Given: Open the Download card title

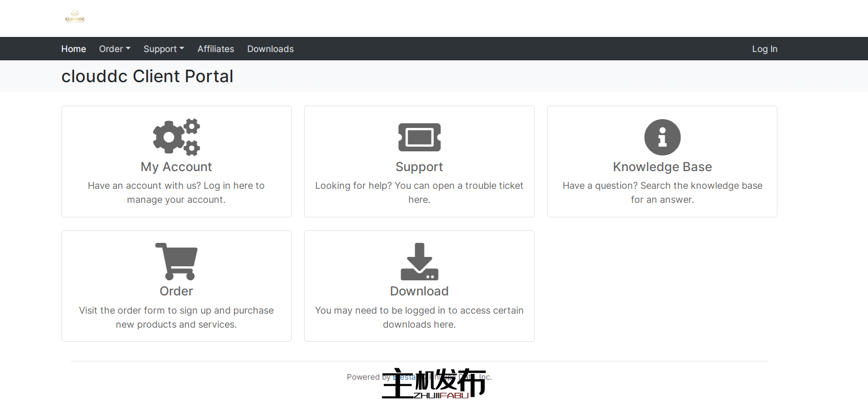Looking at the screenshot, I should click(419, 291).
